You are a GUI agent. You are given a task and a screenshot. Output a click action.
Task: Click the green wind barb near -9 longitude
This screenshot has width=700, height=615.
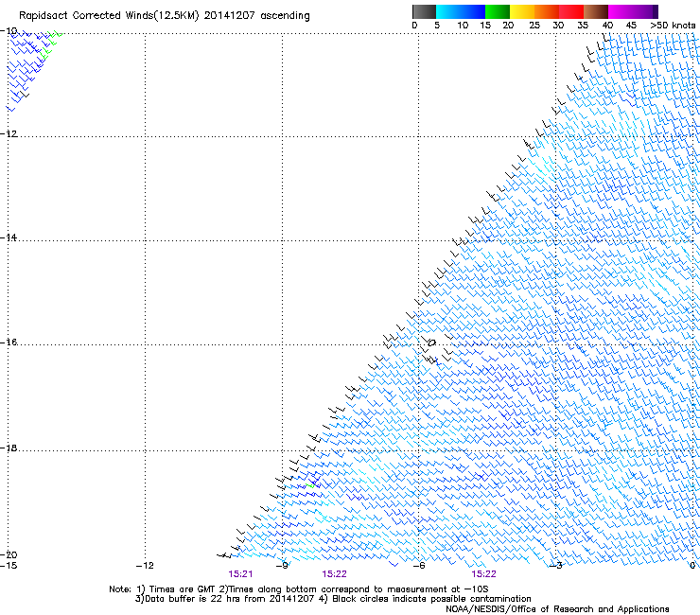[x=310, y=485]
